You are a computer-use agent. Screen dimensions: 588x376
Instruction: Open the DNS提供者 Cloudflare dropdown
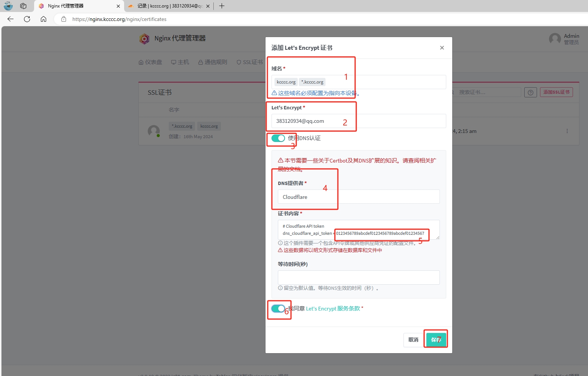coord(358,197)
